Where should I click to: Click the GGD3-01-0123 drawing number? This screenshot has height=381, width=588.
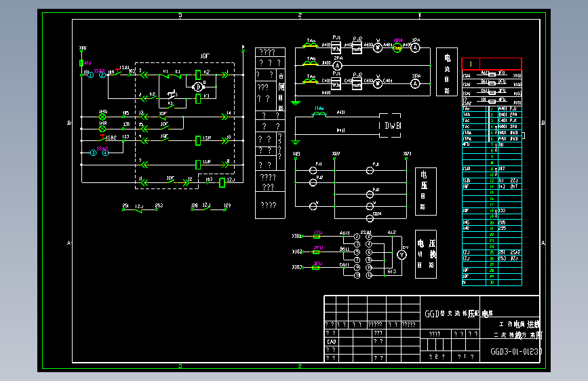tap(516, 352)
